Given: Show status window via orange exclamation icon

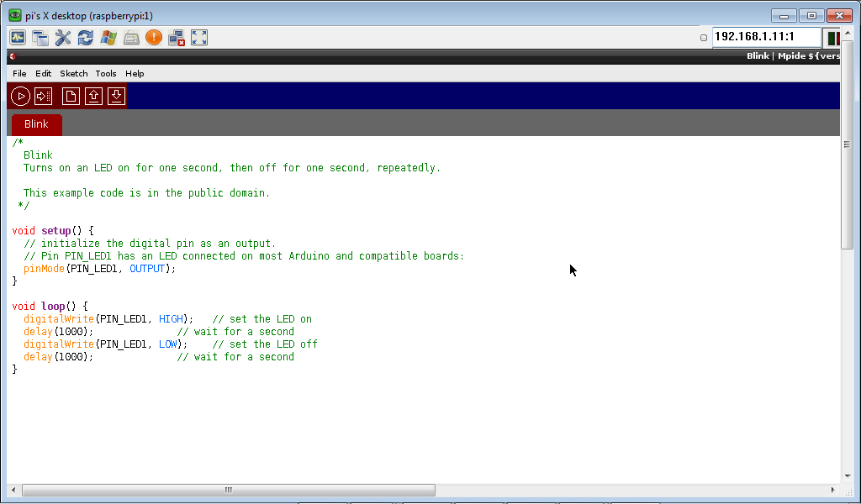Looking at the screenshot, I should (x=154, y=37).
